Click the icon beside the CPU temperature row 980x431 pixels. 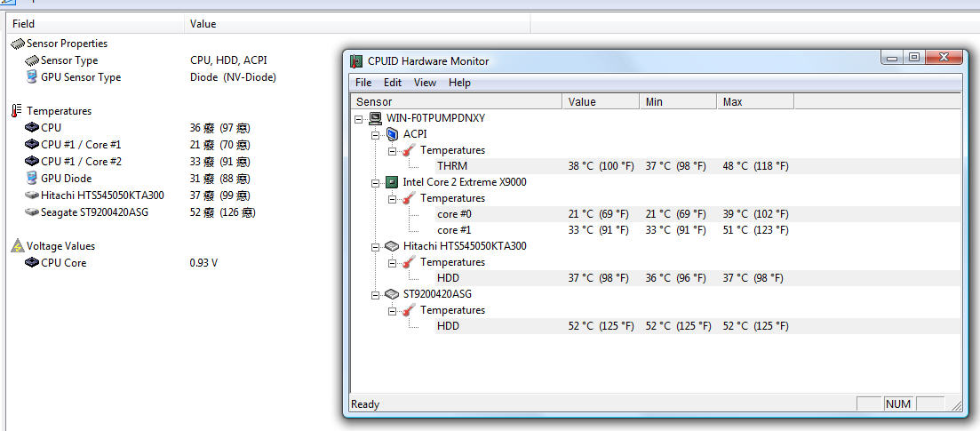(32, 128)
